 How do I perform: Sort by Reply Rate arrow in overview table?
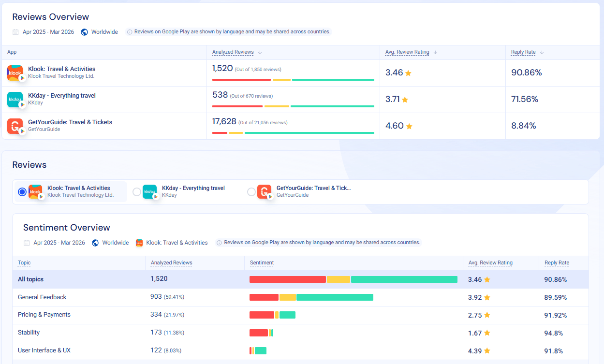click(x=542, y=52)
